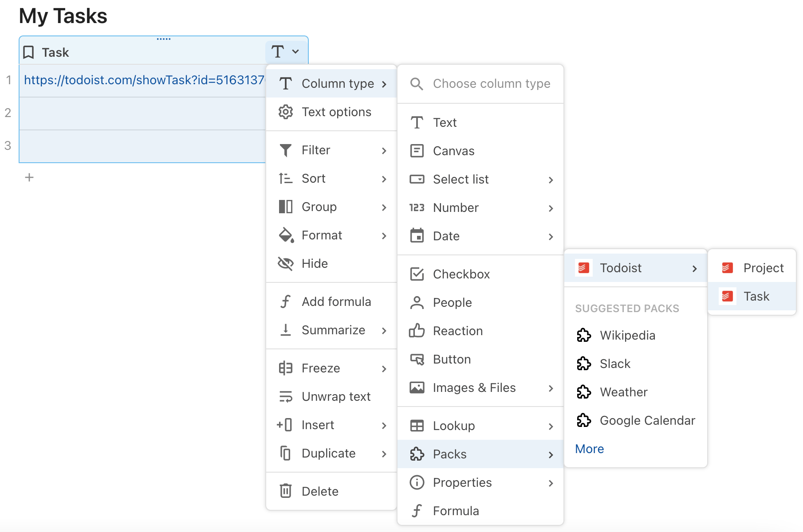Viewport: 803px width, 532px height.
Task: Click the Delete trash can icon
Action: 286,491
